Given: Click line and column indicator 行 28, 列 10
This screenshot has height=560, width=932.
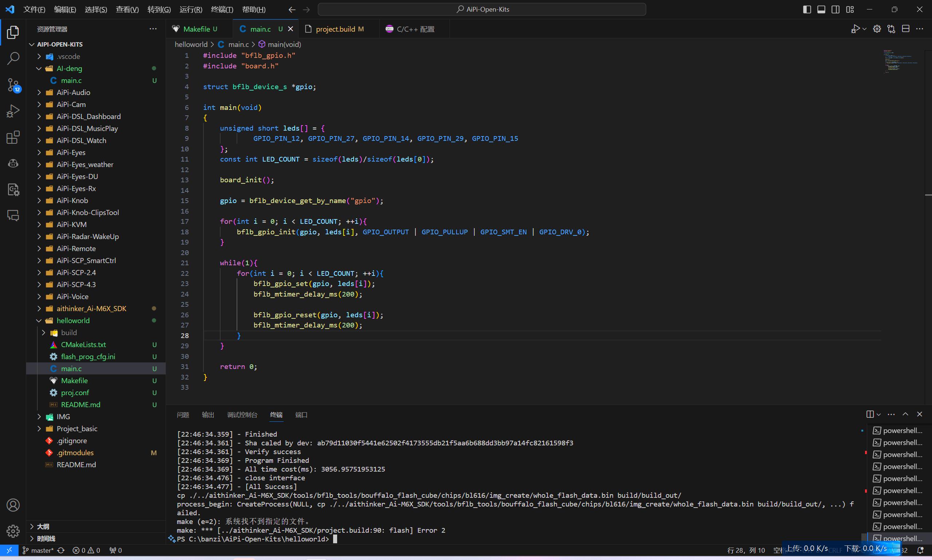Looking at the screenshot, I should point(746,551).
